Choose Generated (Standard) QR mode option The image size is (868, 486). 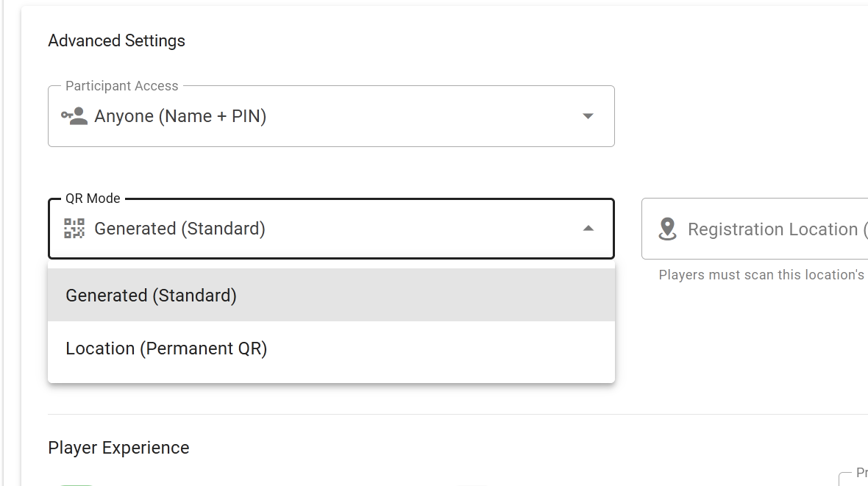point(152,295)
